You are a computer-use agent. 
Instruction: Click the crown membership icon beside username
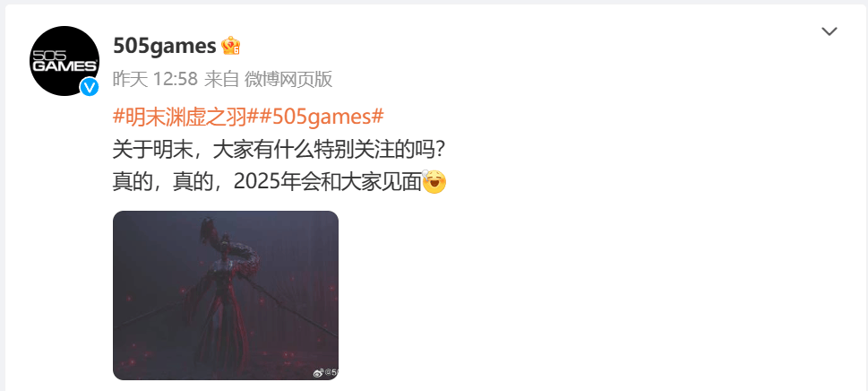(230, 46)
